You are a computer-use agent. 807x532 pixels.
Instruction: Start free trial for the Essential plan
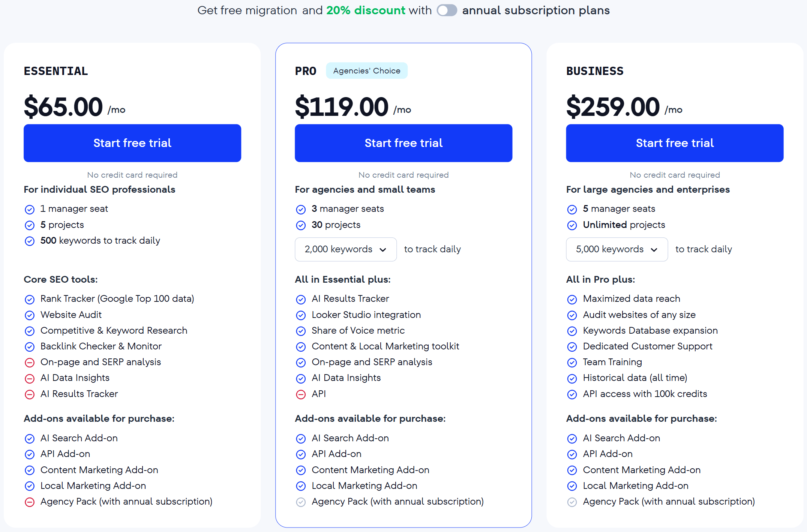pos(132,143)
